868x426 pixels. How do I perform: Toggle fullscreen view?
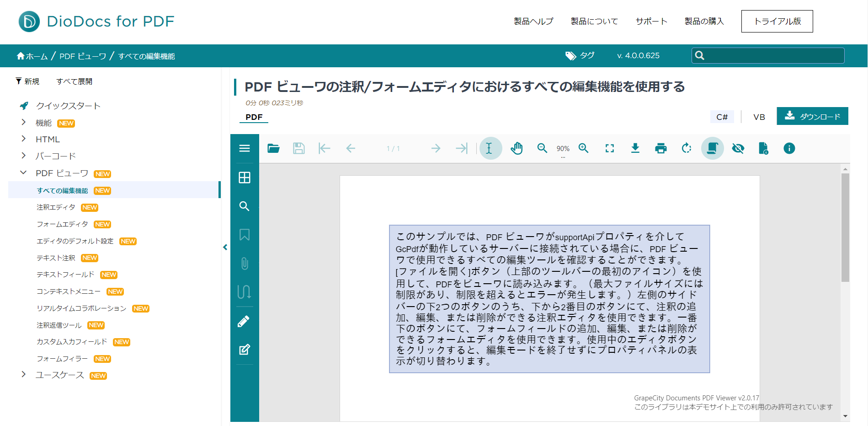610,148
